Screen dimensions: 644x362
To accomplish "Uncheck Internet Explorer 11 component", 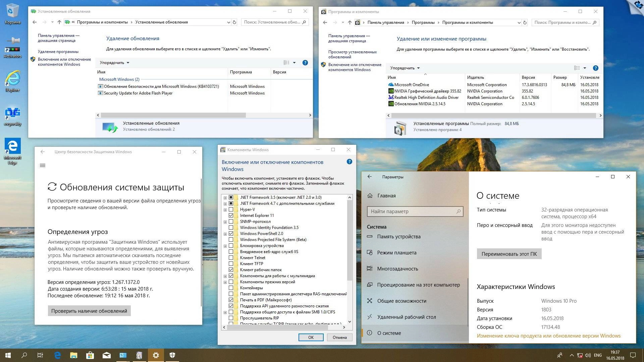I will [231, 216].
